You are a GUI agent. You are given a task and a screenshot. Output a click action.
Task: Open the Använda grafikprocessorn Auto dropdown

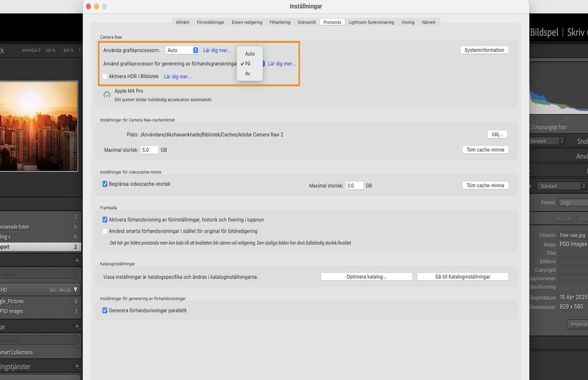[182, 50]
